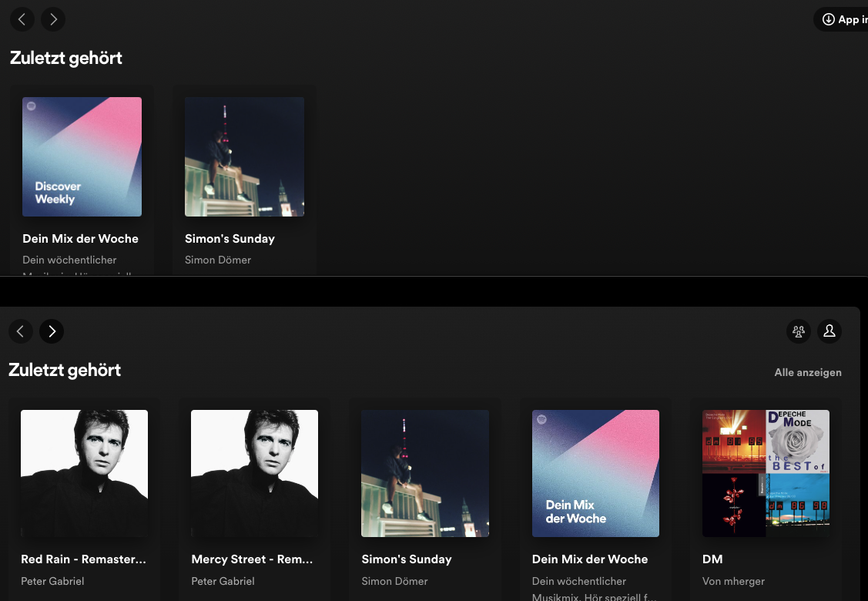Click 'Simon Dömer' text in lower window
This screenshot has height=601, width=868.
(394, 581)
